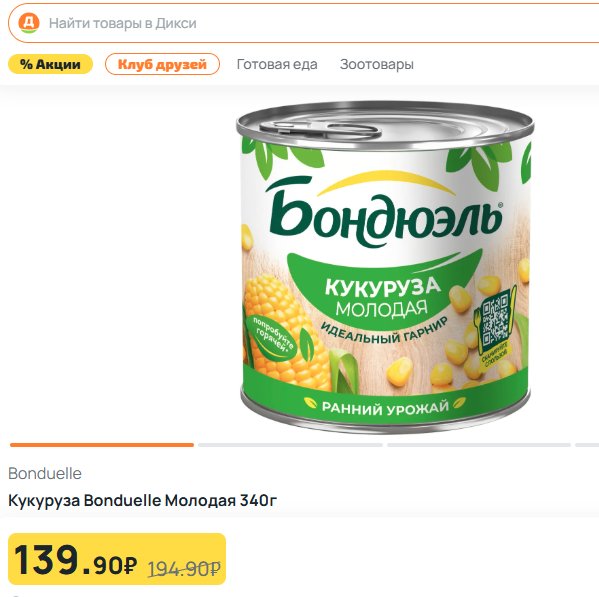Click the Бондюэль logo on the can
The image size is (599, 597).
[x=386, y=211]
